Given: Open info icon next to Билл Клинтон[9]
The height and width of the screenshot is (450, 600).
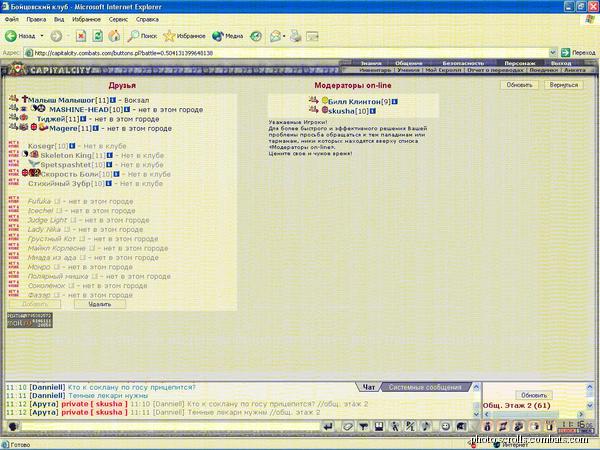Looking at the screenshot, I should [395, 102].
